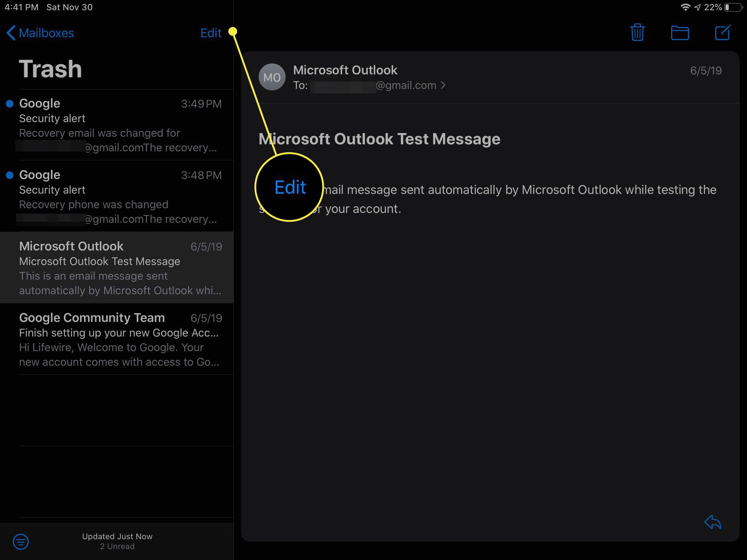
Task: Tap the 4:41 PM clock in status bar
Action: point(22,7)
